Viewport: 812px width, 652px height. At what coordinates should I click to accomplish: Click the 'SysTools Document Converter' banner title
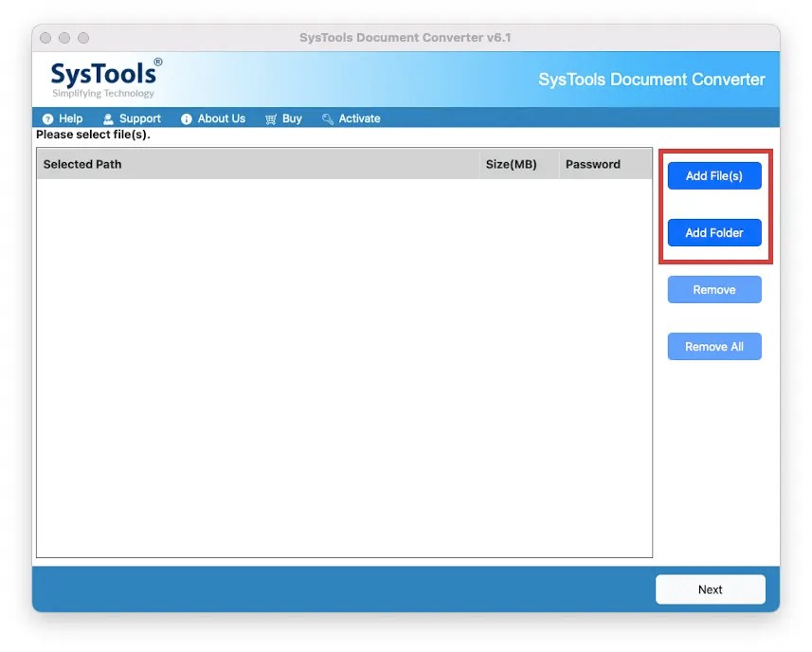pyautogui.click(x=652, y=80)
